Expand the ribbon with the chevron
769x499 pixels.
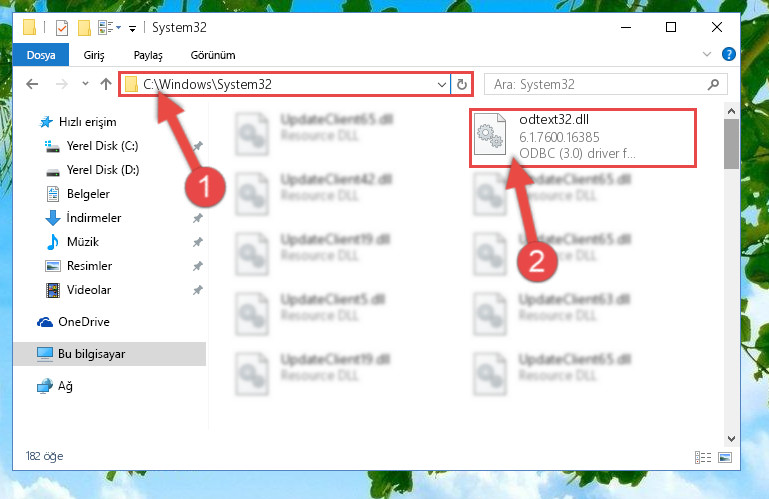click(x=707, y=54)
